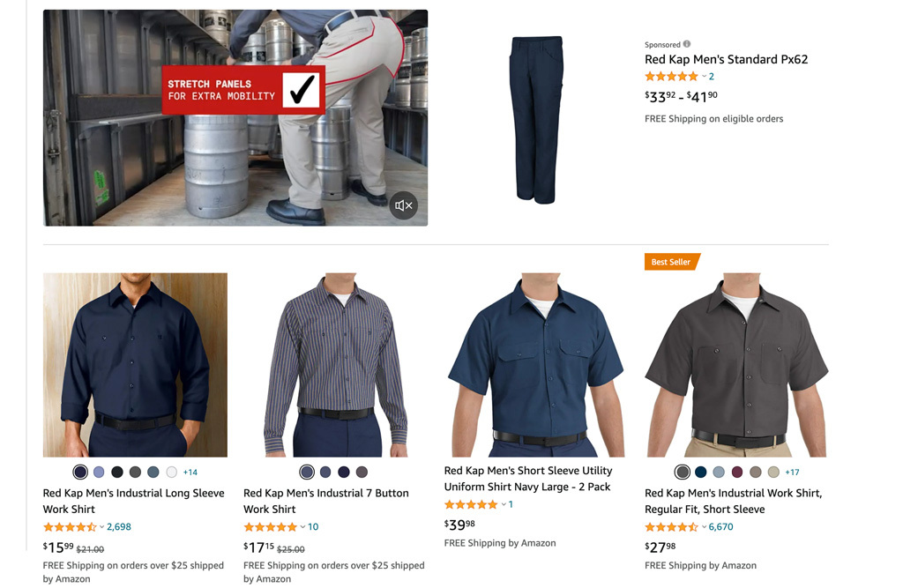Show +14 more colors for Long Sleeve Shirt
The width and height of the screenshot is (903, 588).
point(190,472)
